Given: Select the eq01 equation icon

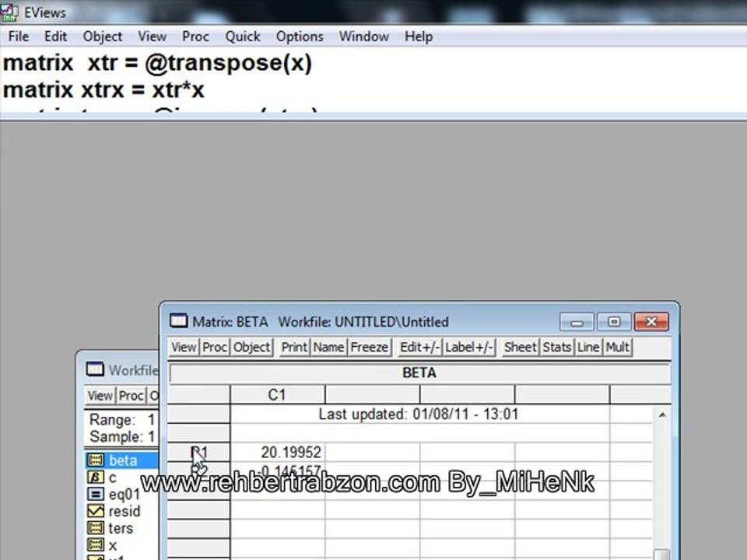Looking at the screenshot, I should click(x=96, y=495).
